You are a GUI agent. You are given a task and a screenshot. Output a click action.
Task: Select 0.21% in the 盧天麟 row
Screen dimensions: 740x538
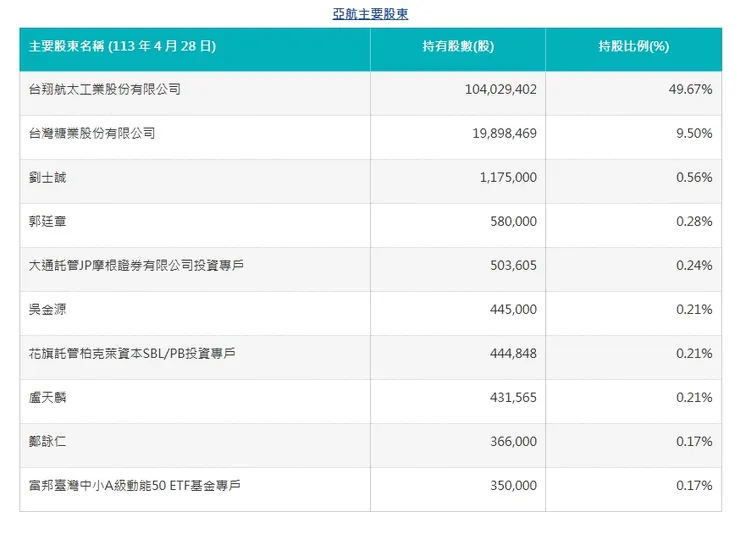[694, 397]
